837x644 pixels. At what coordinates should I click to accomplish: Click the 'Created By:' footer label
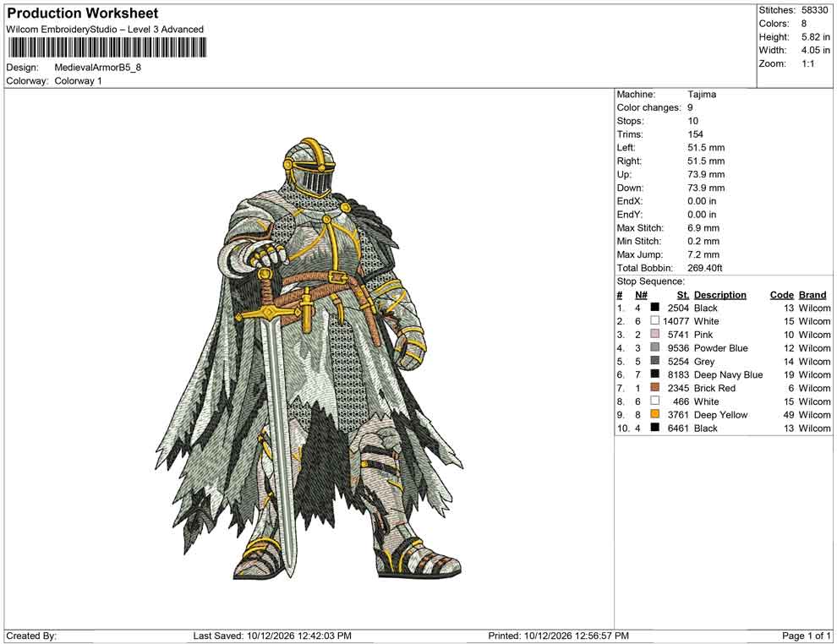click(x=31, y=636)
